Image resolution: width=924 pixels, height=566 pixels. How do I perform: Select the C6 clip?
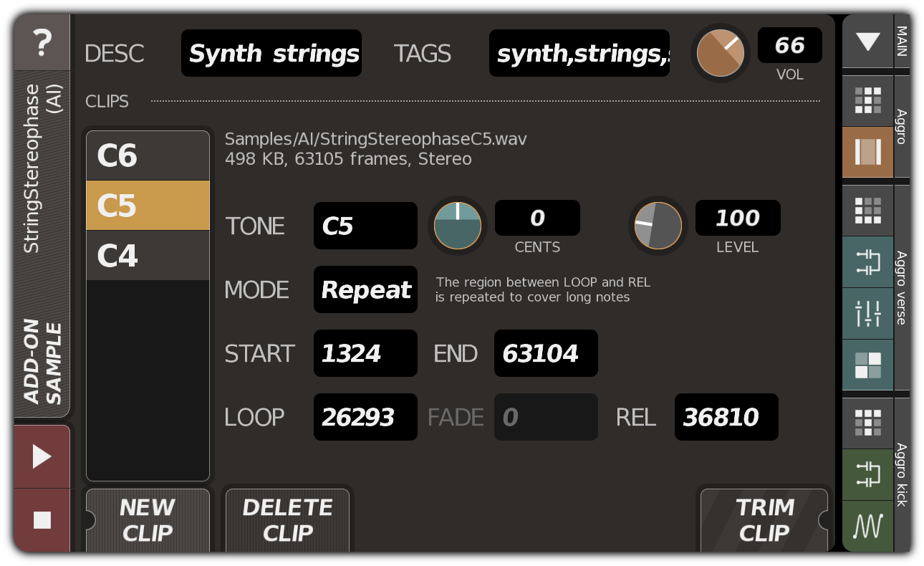[x=148, y=155]
